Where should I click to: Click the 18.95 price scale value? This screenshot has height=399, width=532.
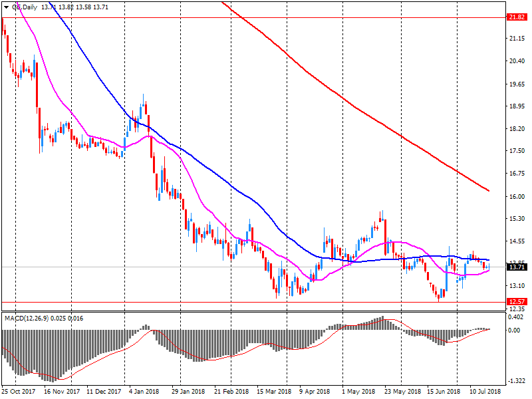(517, 106)
